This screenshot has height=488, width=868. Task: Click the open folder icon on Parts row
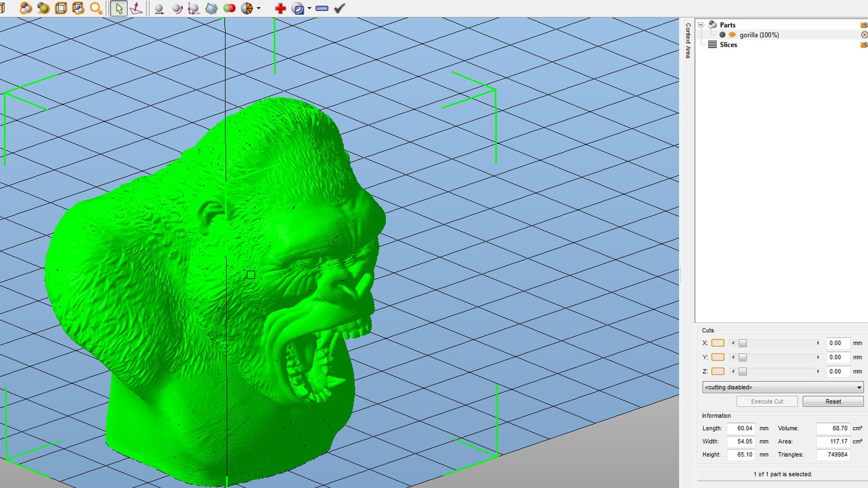[x=864, y=25]
